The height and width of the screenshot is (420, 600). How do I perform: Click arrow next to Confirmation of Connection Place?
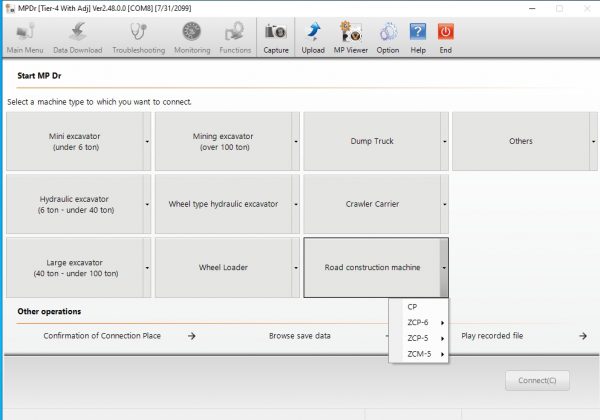pyautogui.click(x=192, y=336)
